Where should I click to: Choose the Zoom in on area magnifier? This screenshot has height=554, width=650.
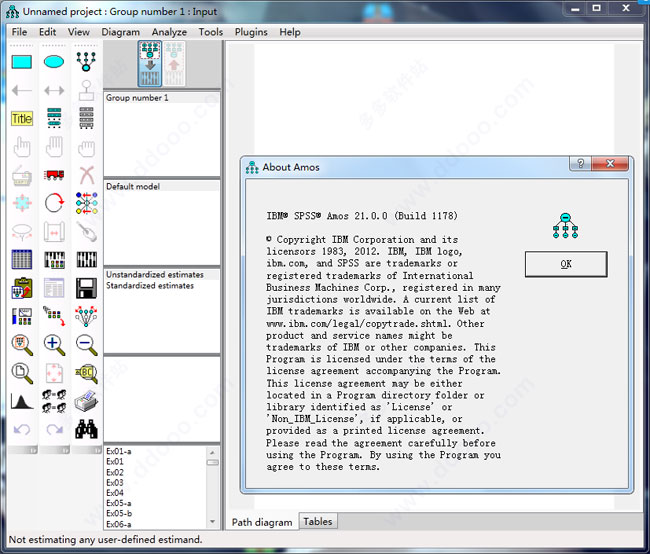pos(22,345)
